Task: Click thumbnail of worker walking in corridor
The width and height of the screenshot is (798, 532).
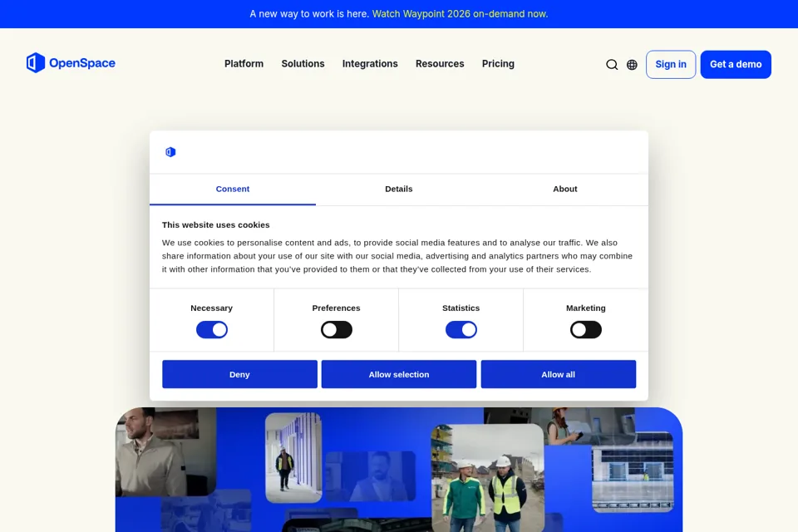Action: (x=293, y=457)
